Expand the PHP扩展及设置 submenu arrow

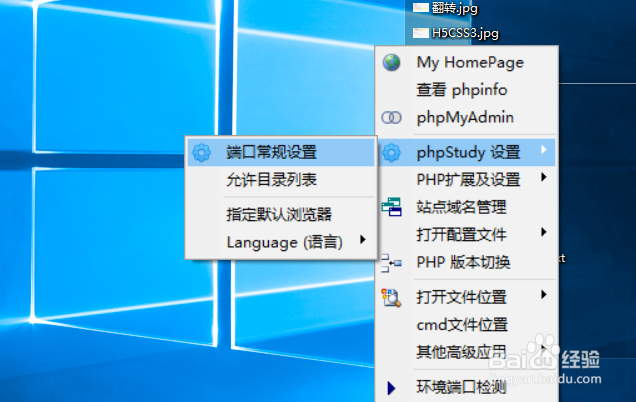point(544,177)
